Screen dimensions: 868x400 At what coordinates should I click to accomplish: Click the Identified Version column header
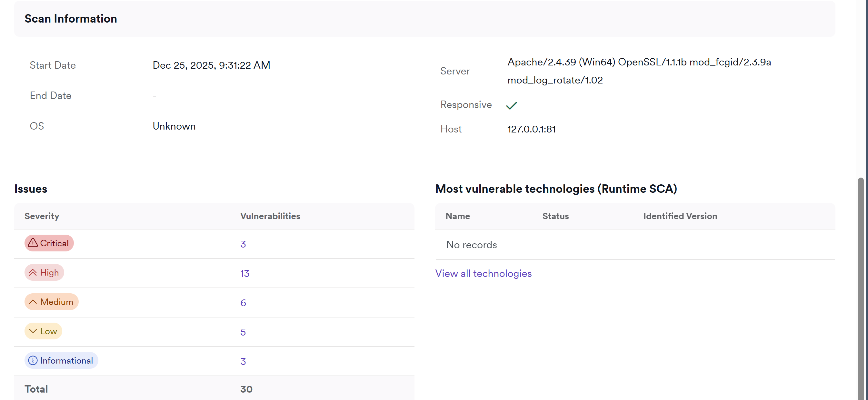pyautogui.click(x=680, y=216)
